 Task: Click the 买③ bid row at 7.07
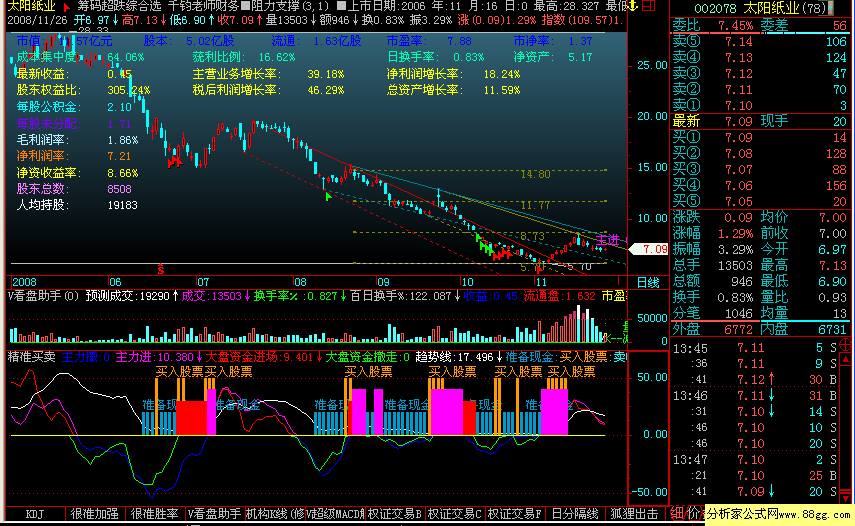759,170
